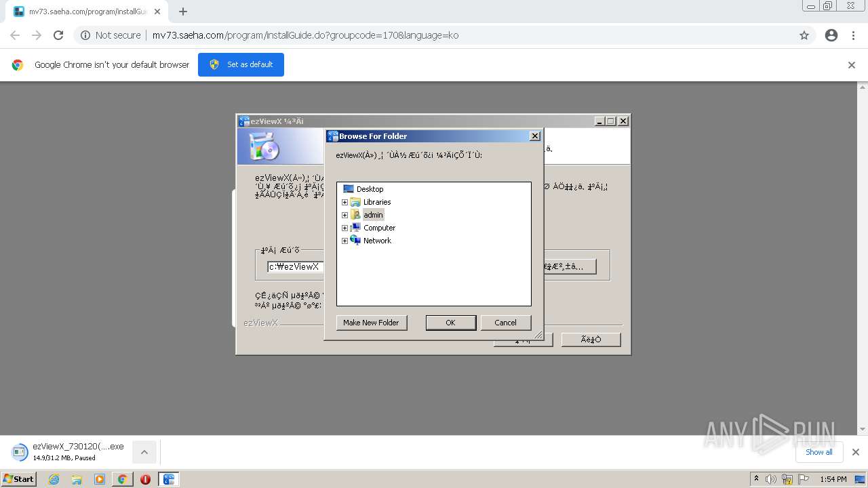Viewport: 868px width, 488px height.
Task: Click the Network icon in tree
Action: coord(355,241)
